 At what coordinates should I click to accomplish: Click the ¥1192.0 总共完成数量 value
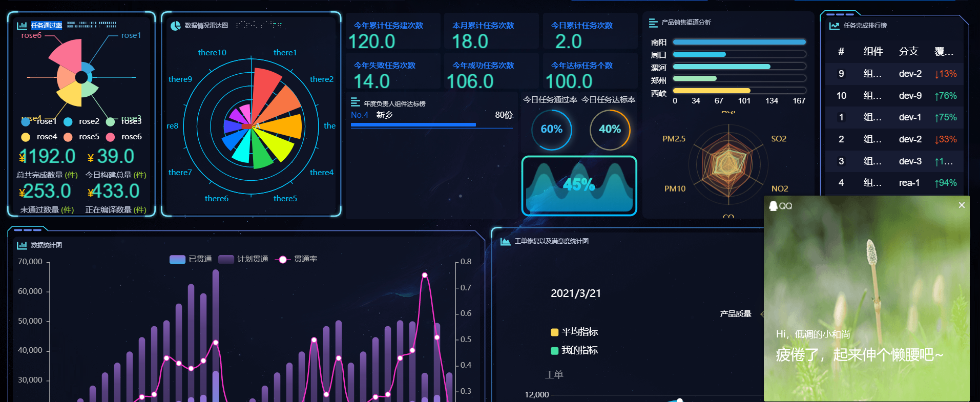[x=47, y=156]
